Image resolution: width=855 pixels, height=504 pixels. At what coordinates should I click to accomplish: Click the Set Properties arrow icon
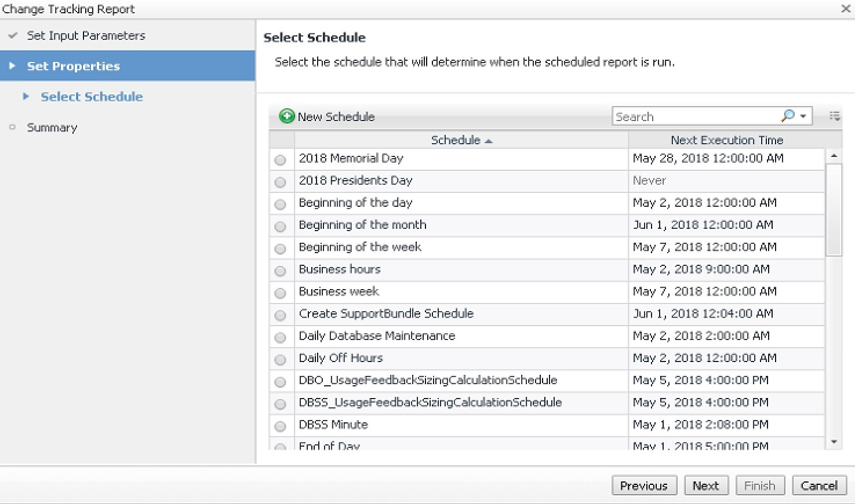[12, 66]
